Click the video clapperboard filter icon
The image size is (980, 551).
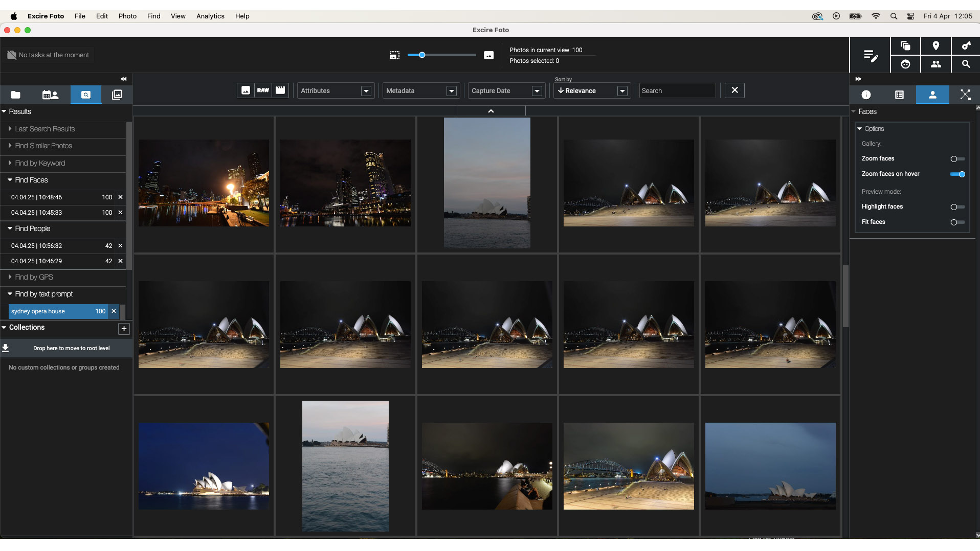280,90
